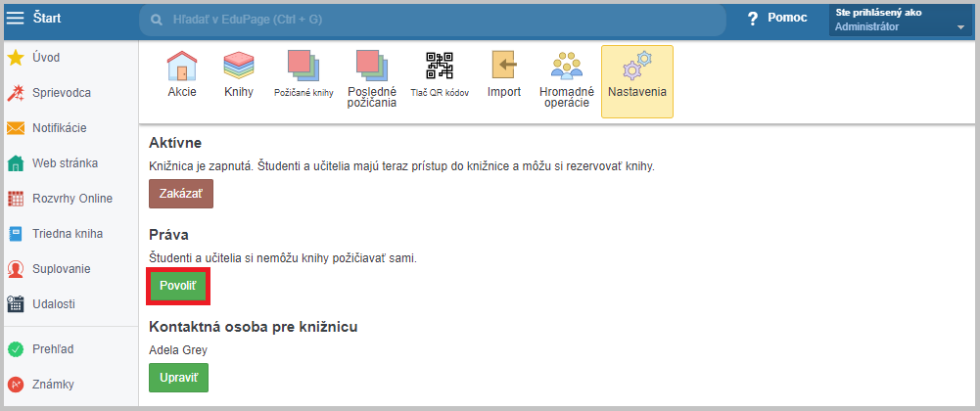
Task: Open Triedna kniha in the sidebar
Action: 68,234
